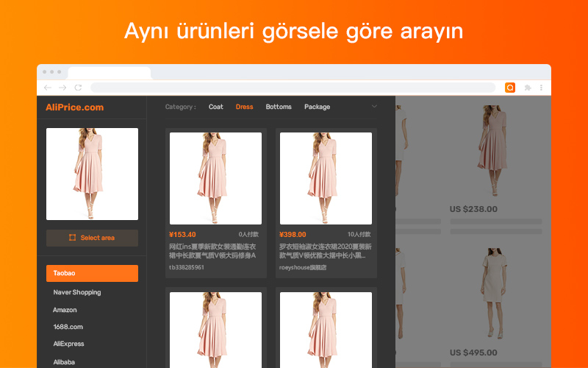This screenshot has height=368, width=588.
Task: Click the AliPrice.com logo
Action: (75, 107)
